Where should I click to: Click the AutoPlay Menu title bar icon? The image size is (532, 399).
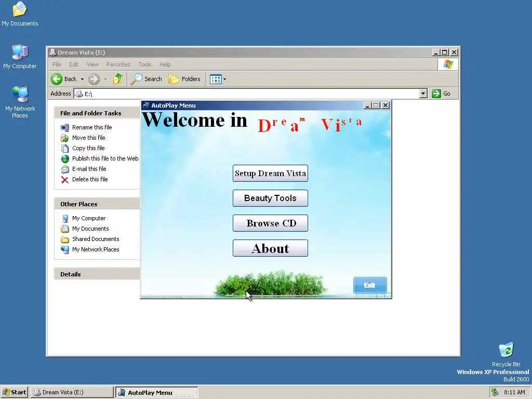[x=146, y=105]
